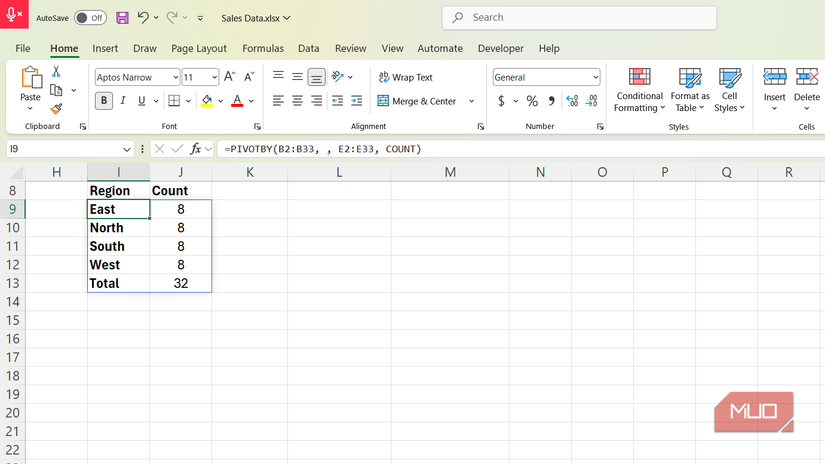
Task: Open the font size dropdown
Action: pos(214,77)
